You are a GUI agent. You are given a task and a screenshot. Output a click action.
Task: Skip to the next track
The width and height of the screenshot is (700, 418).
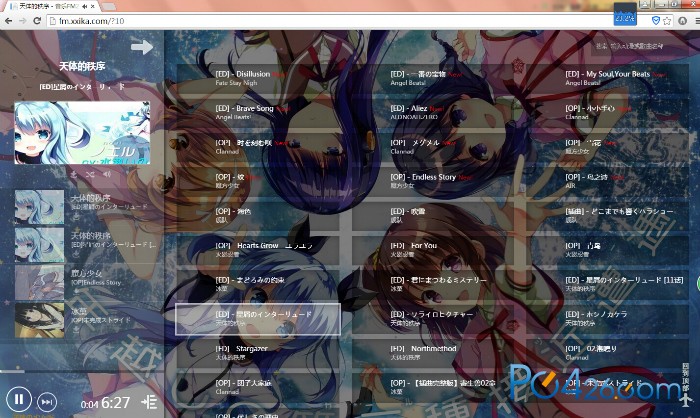click(x=47, y=402)
